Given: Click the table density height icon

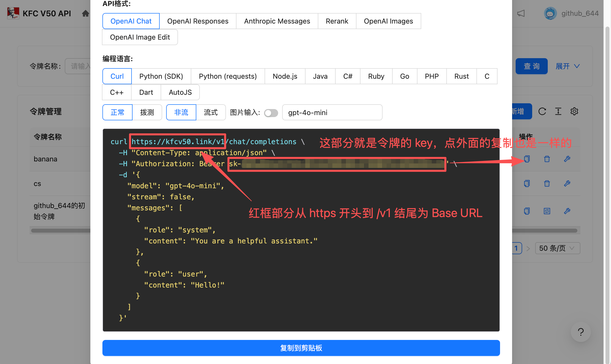Looking at the screenshot, I should click(558, 111).
